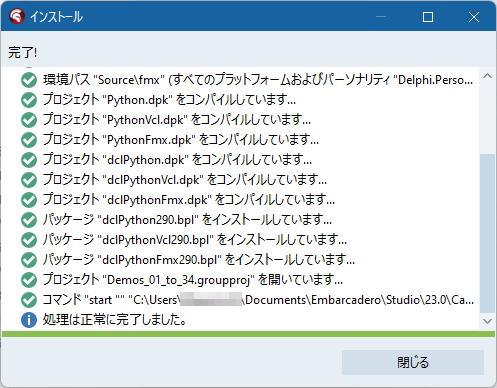Click the scroll down arrow in log list
This screenshot has height=388, width=497.
coord(487,321)
